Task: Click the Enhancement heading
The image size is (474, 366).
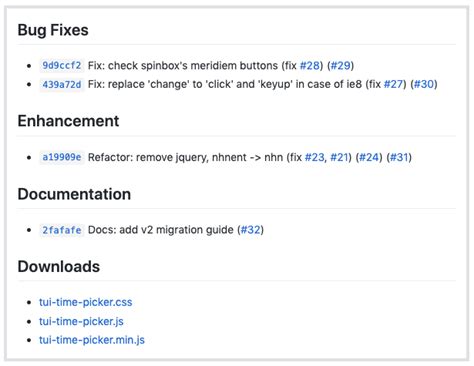Action: click(x=68, y=121)
